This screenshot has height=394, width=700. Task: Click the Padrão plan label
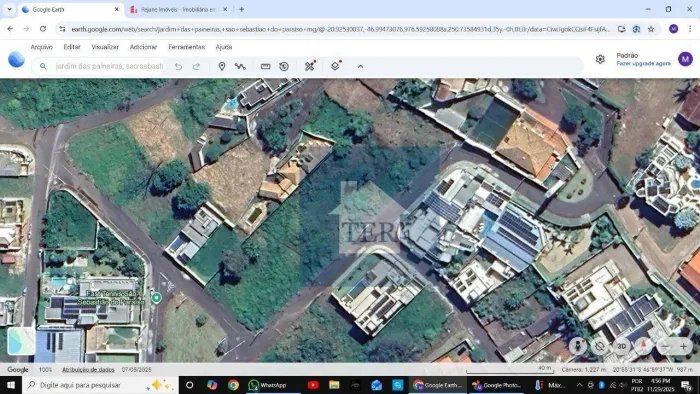coord(627,55)
